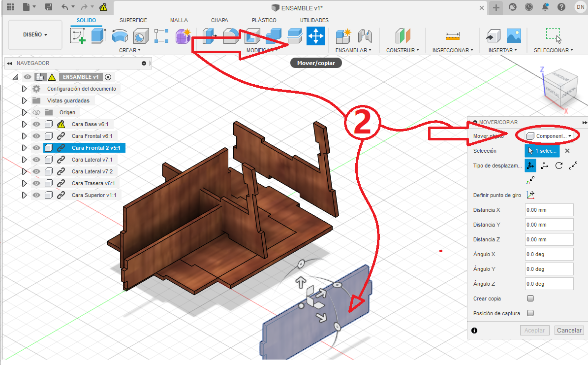Viewport: 588px width, 365px height.
Task: Expand the Cara Base v6:1 node
Action: pyautogui.click(x=25, y=124)
